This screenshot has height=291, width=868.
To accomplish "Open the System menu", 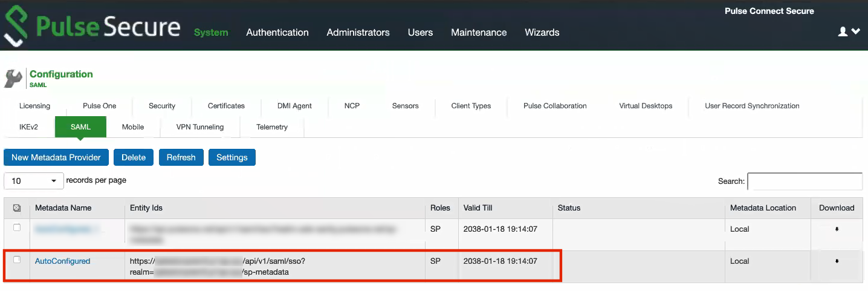I will 211,33.
